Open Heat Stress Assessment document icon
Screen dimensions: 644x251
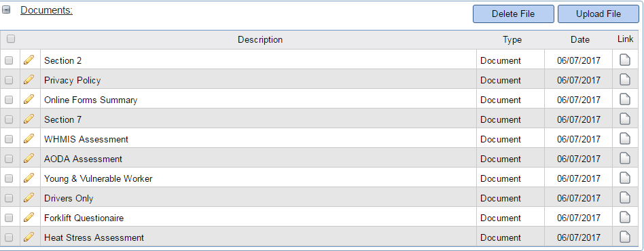pos(625,237)
